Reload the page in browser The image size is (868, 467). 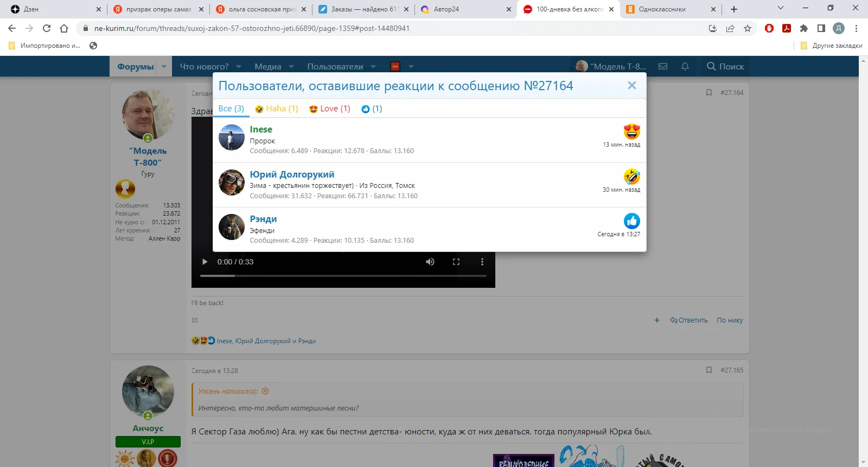pos(47,28)
